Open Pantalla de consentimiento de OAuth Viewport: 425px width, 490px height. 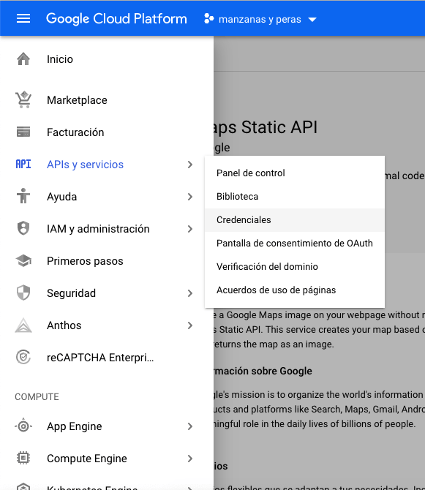(295, 243)
